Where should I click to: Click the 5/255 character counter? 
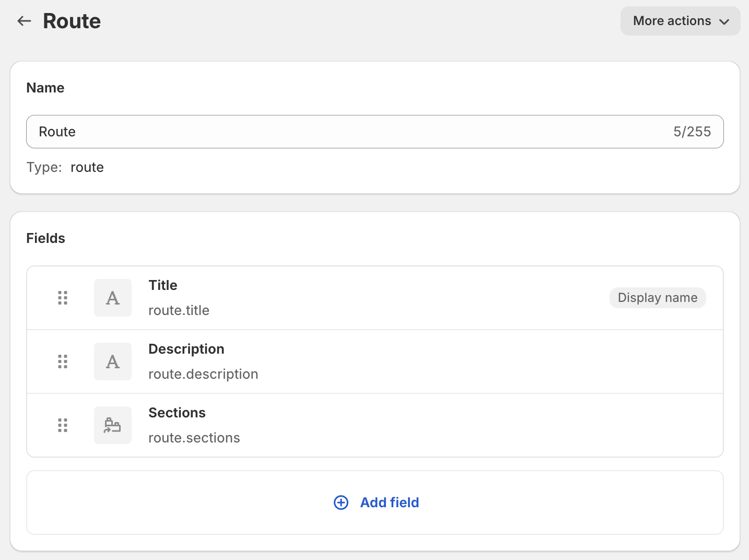[x=693, y=132]
